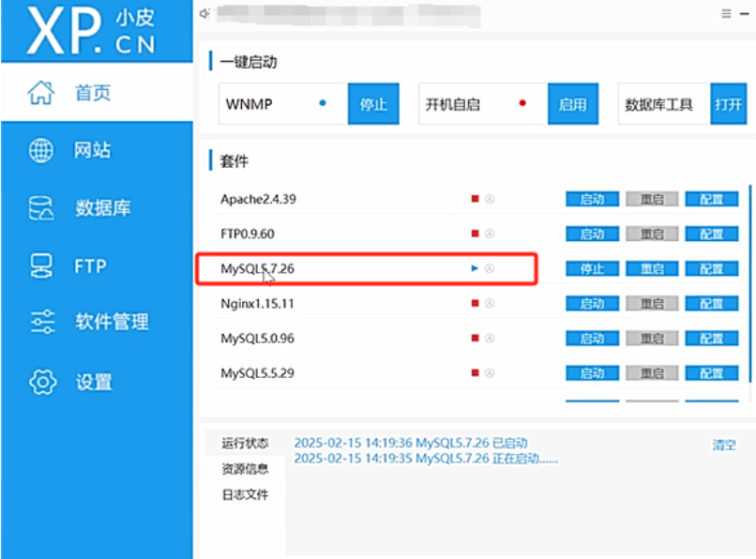Click MySQL5.0.96 round gray icon
This screenshot has width=756, height=559.
pos(490,338)
